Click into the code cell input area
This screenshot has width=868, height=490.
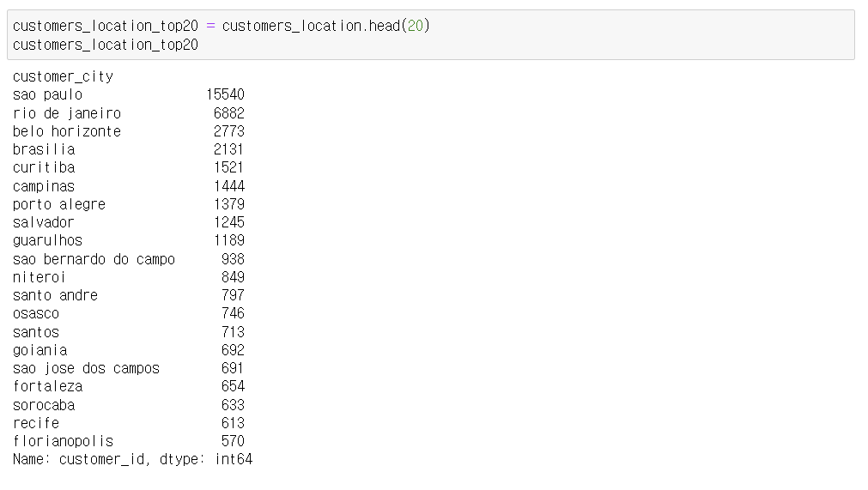431,35
